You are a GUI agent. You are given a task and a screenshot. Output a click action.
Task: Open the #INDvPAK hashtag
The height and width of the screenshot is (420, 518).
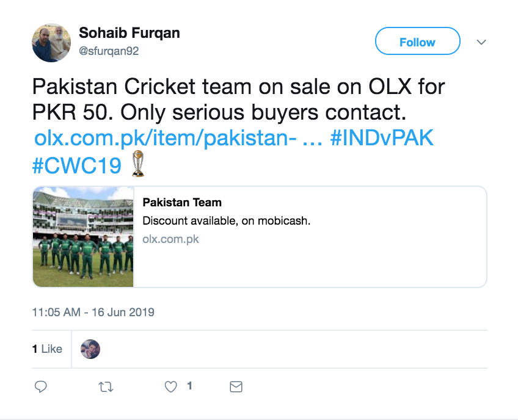coord(381,138)
